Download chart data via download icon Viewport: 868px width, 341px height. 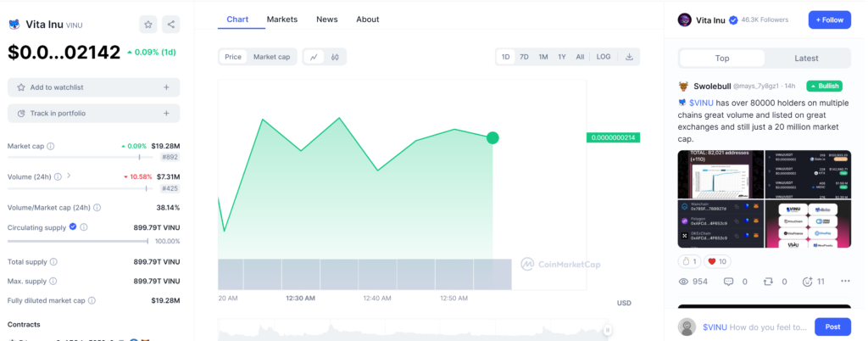[629, 57]
